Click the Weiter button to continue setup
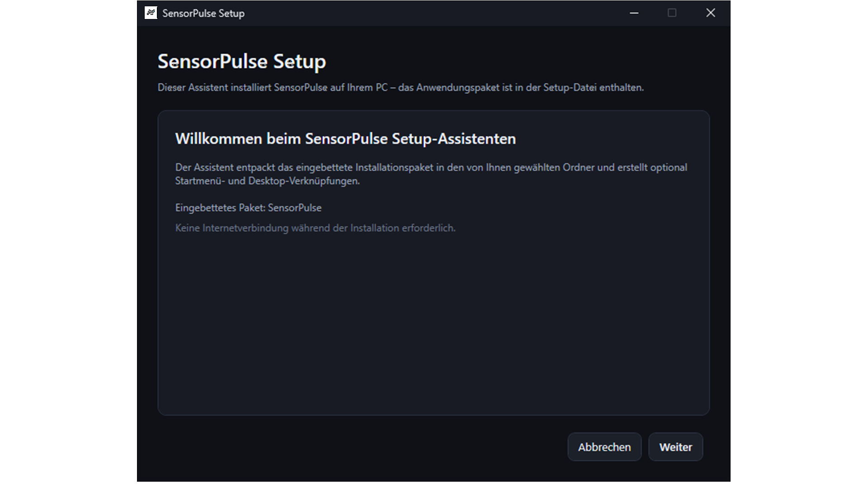This screenshot has height=488, width=868. (675, 447)
